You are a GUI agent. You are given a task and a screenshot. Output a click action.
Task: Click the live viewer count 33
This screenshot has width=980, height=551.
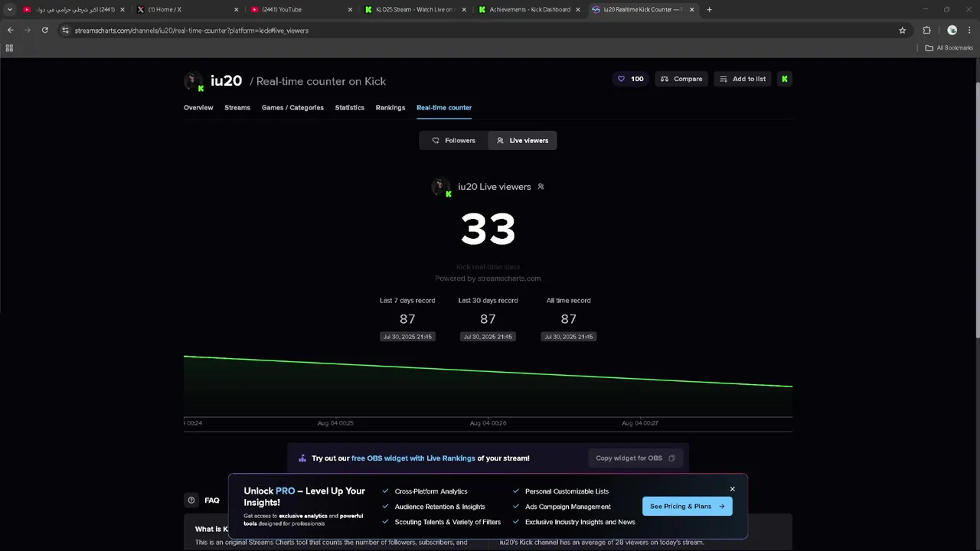[488, 229]
